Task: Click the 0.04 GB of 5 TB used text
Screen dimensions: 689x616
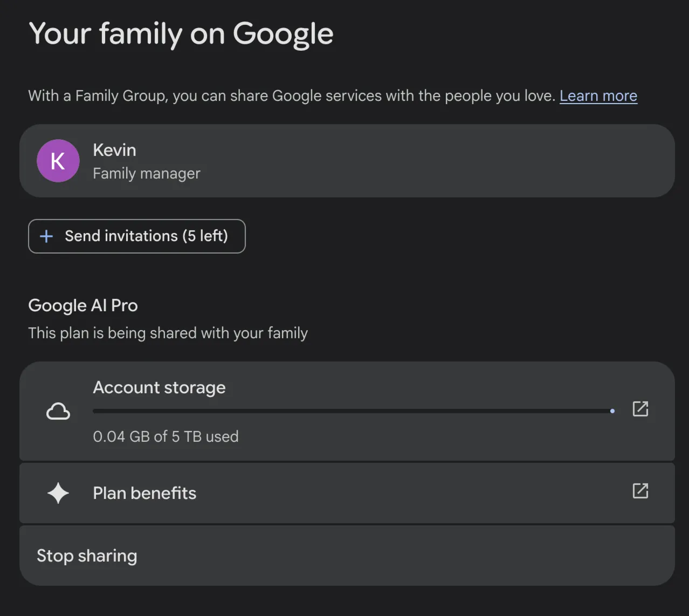Action: pyautogui.click(x=166, y=436)
